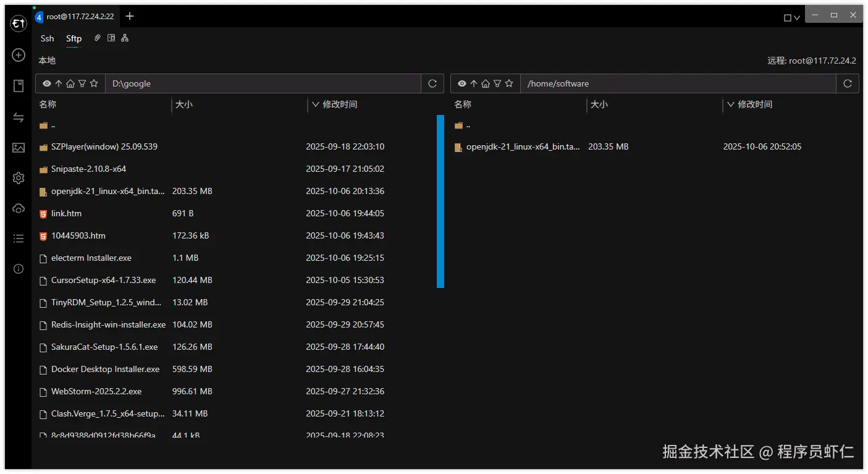
Task: Click remote 名称 column header
Action: point(463,104)
